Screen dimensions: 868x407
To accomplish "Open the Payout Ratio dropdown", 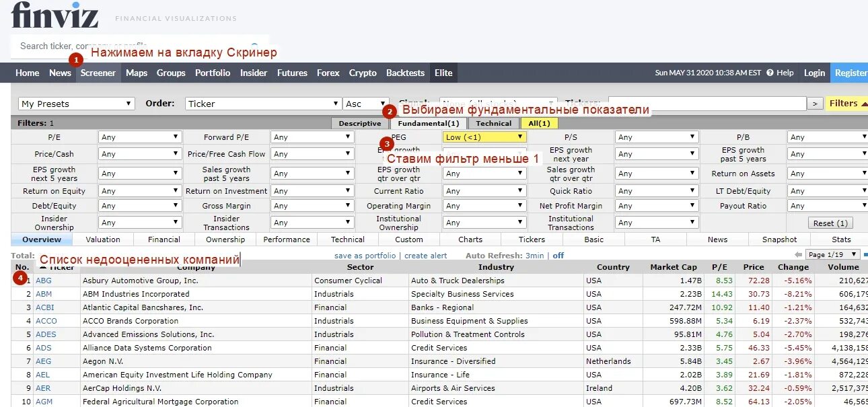I will point(828,206).
